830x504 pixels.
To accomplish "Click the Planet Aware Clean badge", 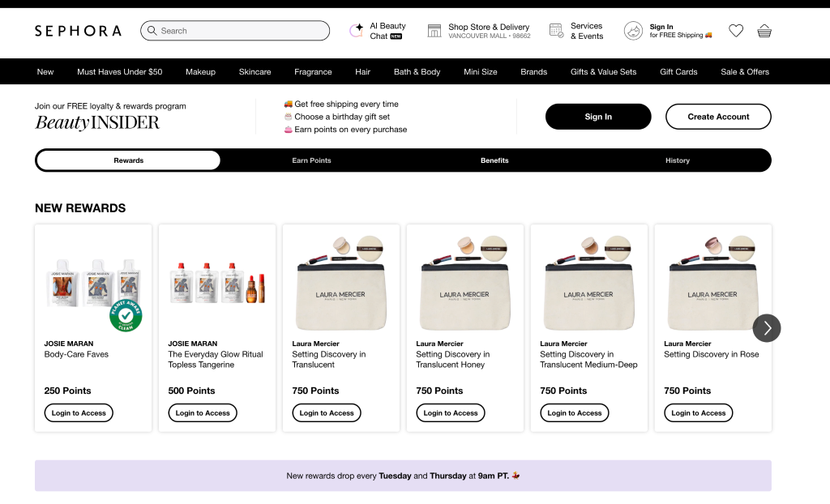I will point(126,315).
